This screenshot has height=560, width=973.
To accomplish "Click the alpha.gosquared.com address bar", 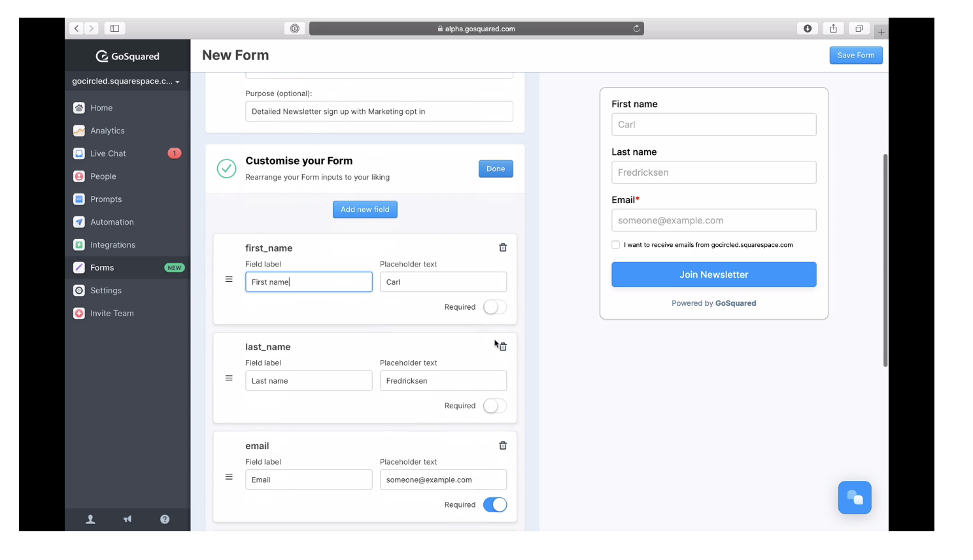I will (477, 29).
